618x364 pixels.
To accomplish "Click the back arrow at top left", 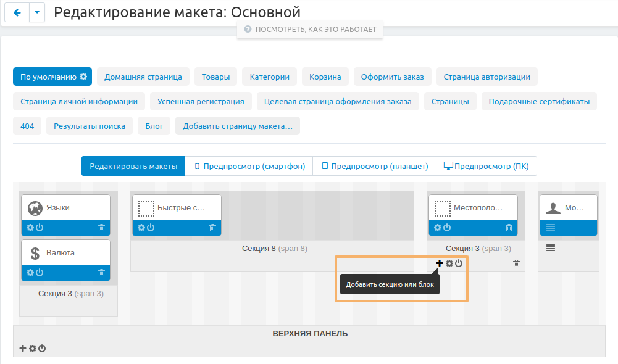I will 17,12.
